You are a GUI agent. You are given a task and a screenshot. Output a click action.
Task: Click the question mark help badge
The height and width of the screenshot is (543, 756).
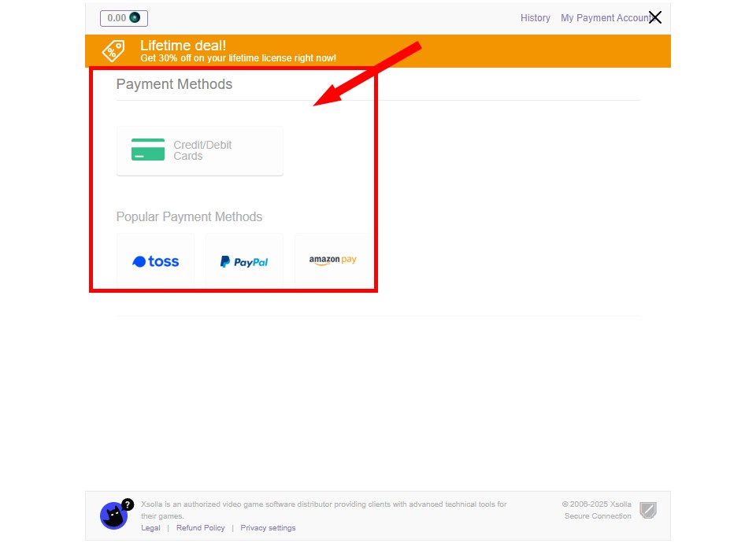click(x=128, y=504)
